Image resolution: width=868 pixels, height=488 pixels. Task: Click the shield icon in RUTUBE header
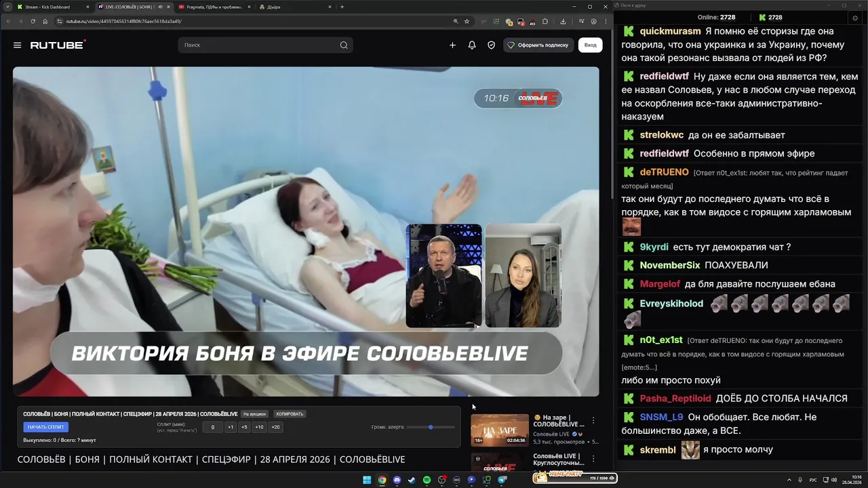[492, 45]
